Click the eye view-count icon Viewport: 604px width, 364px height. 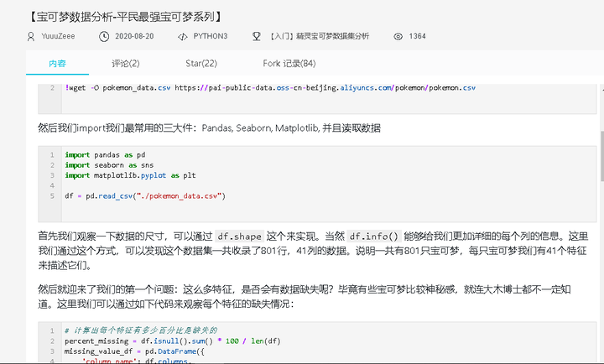(x=398, y=37)
